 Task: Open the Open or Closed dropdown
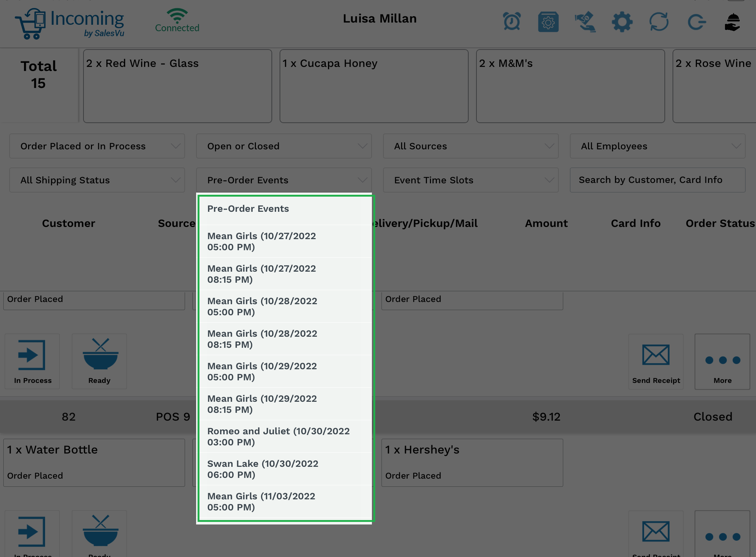click(284, 146)
